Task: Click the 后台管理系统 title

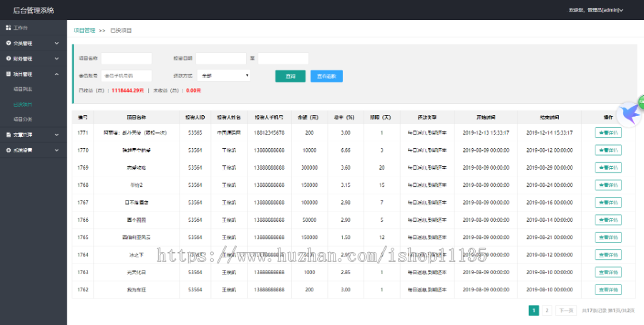Action: (33, 10)
